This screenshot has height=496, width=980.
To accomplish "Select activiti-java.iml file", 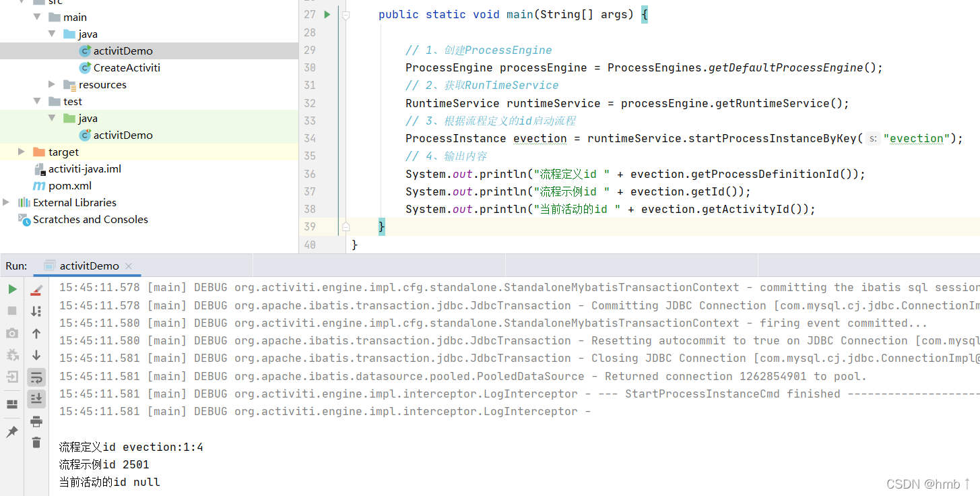I will (85, 168).
